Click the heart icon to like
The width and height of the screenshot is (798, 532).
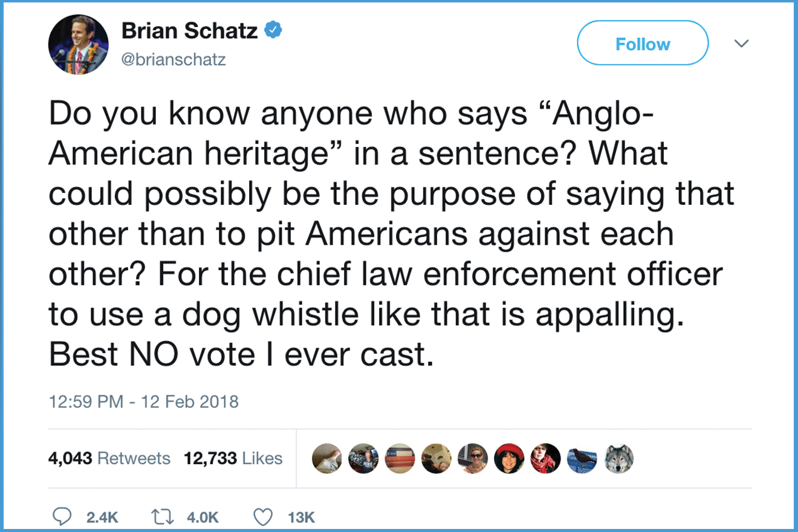coord(262,516)
